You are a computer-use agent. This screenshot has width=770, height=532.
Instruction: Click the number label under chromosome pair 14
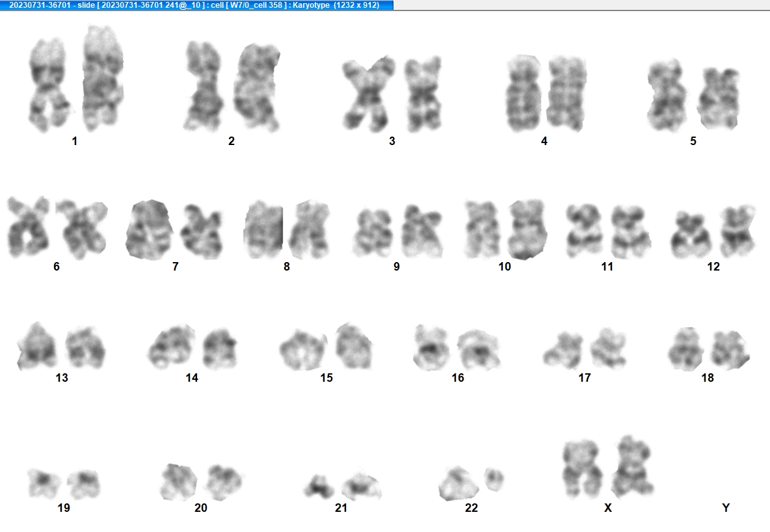coord(192,378)
